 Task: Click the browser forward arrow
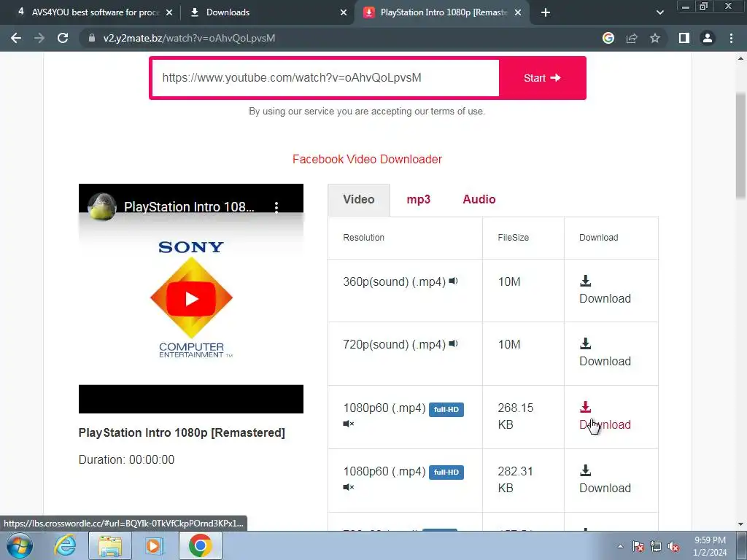[x=39, y=38]
